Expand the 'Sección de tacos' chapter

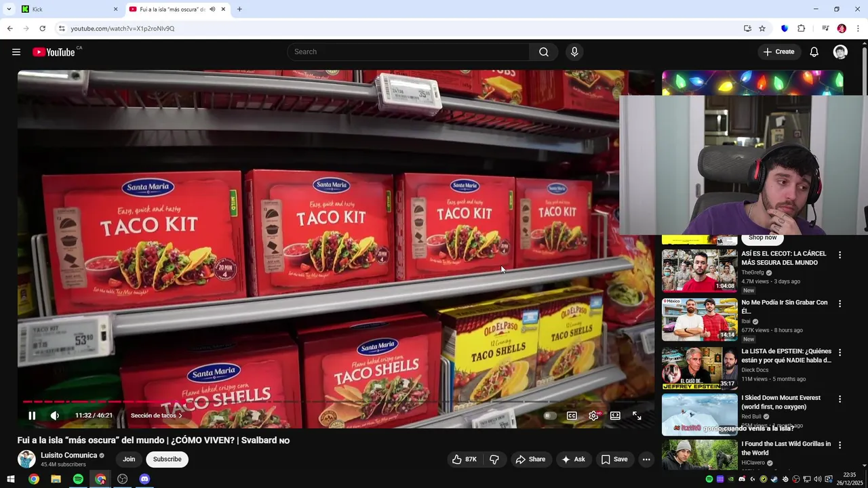click(157, 415)
